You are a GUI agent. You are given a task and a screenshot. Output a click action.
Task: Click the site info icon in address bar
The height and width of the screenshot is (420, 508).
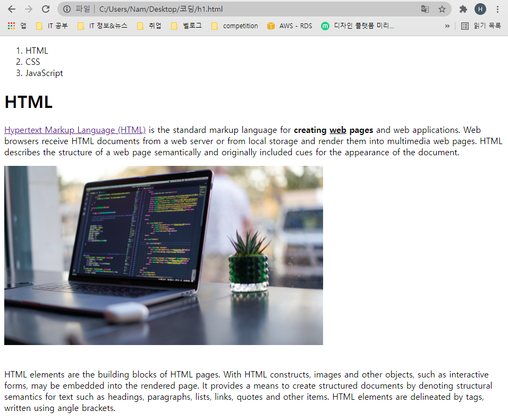(67, 9)
